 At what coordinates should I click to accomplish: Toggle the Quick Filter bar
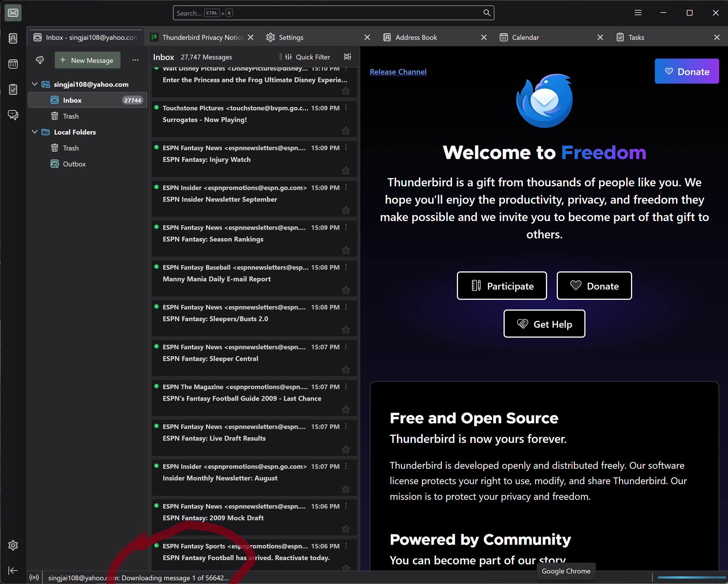coord(308,57)
